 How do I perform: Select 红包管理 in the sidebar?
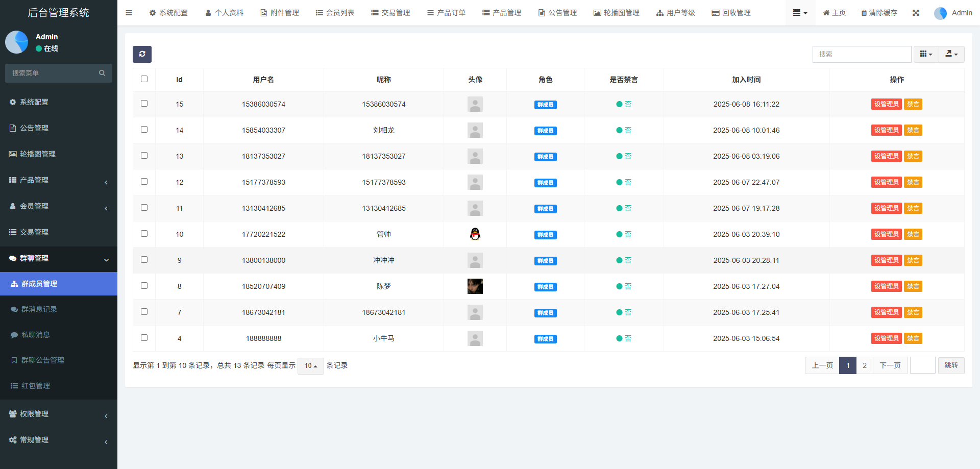36,386
